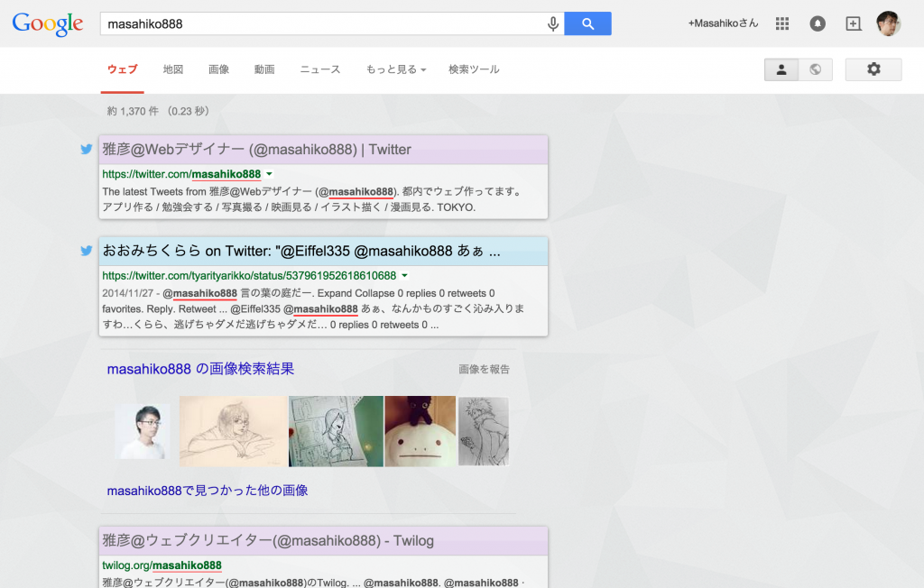Viewport: 924px width, 588px height.
Task: Open the spiky-haired character sketch thumbnail
Action: (x=484, y=431)
